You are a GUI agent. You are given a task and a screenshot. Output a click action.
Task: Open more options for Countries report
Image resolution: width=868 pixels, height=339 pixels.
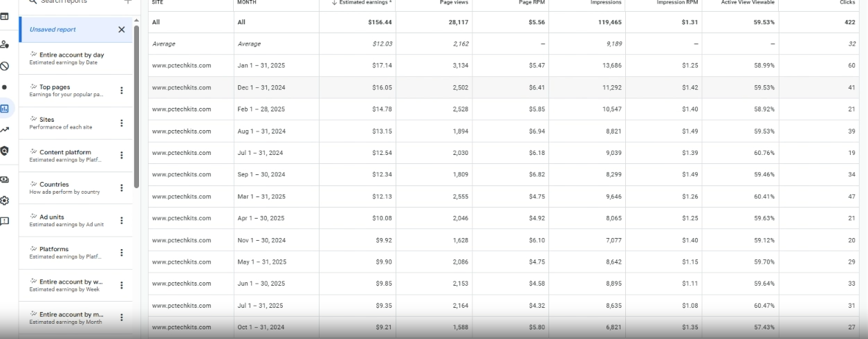122,188
